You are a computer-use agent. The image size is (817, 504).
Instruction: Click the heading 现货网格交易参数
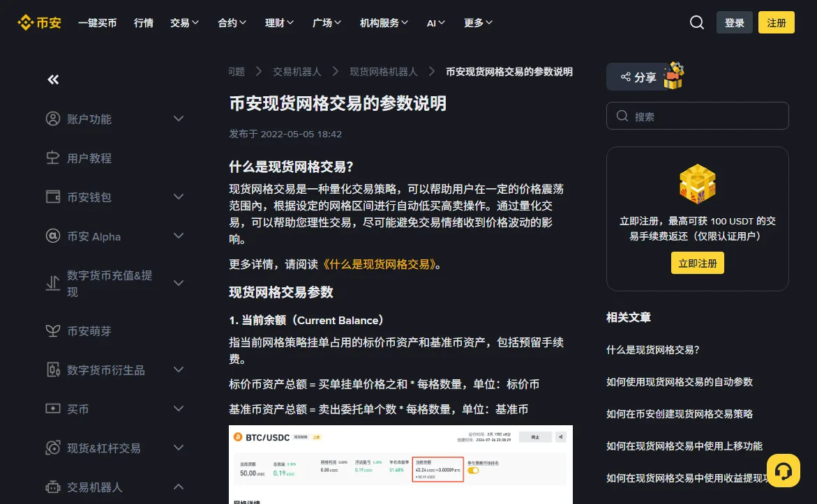click(x=281, y=292)
